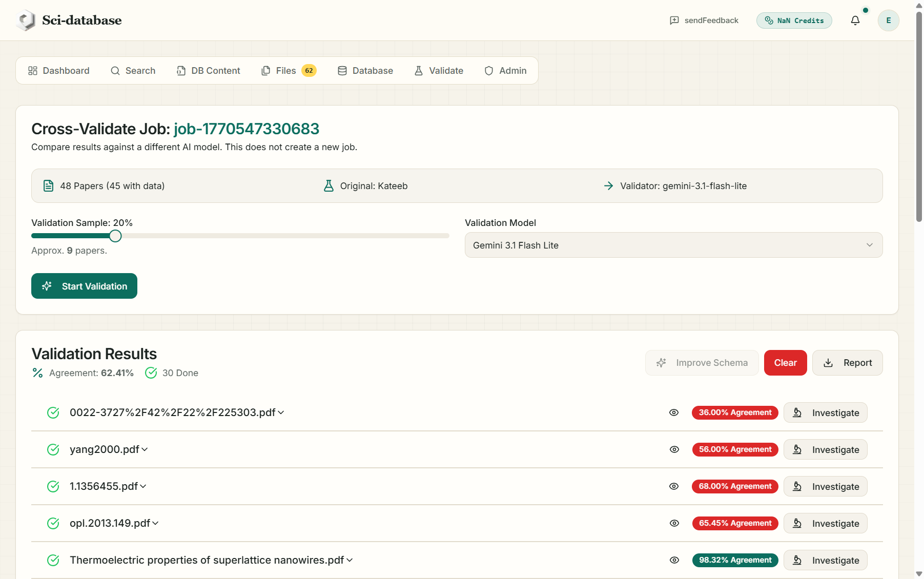Click the Validation Sample slider track at its midpoint
This screenshot has width=924, height=579.
point(240,236)
